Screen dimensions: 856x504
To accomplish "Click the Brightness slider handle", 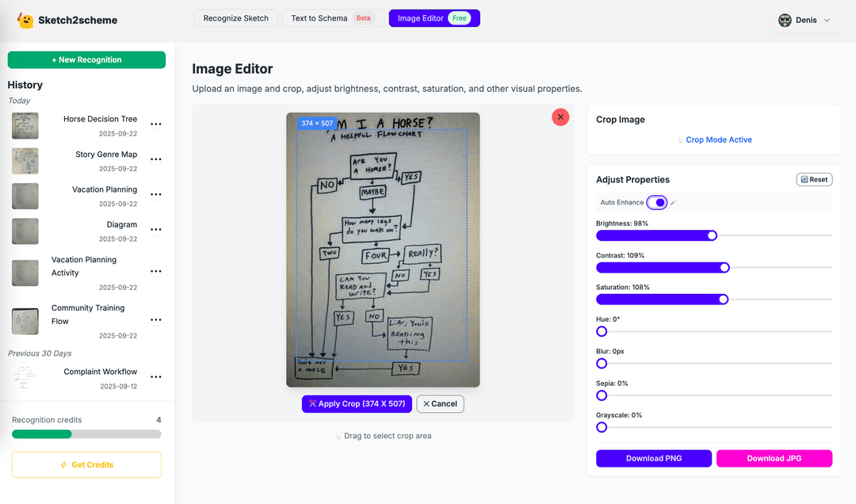I will [x=713, y=235].
